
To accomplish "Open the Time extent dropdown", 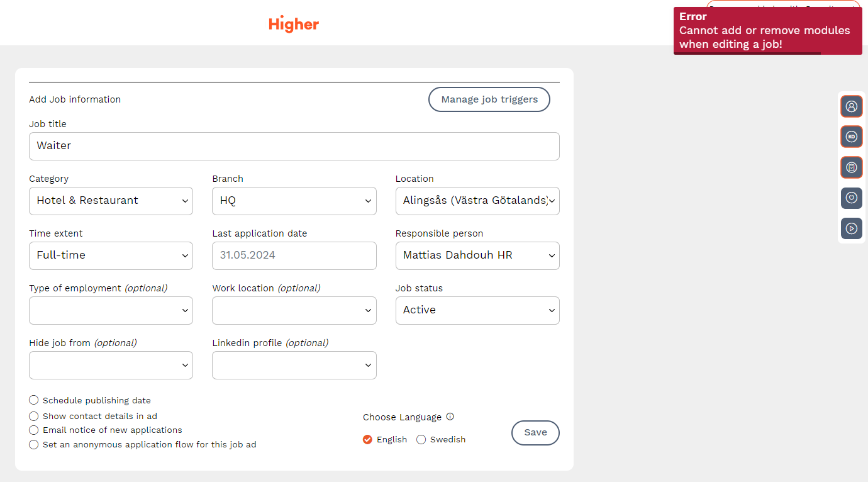I will pos(111,255).
